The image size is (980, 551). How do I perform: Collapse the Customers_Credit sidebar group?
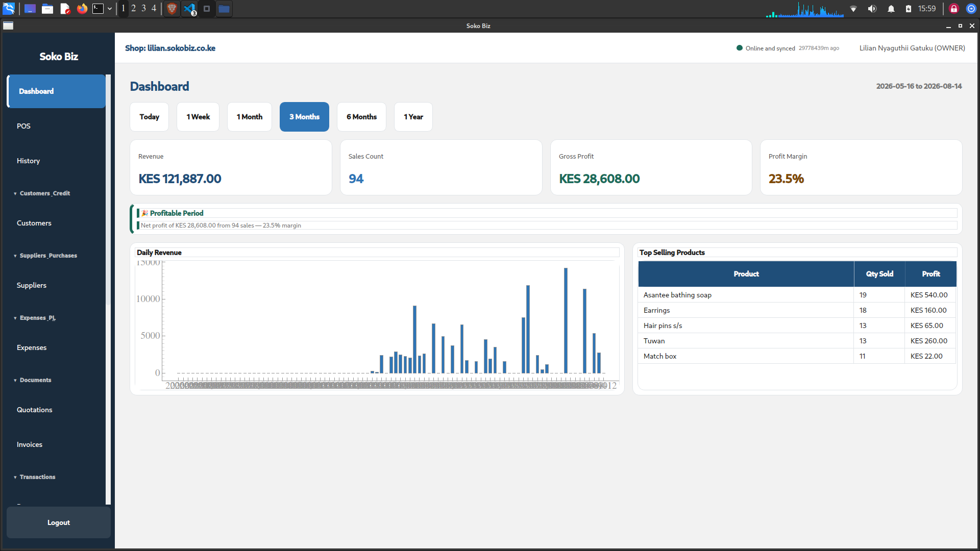[44, 193]
